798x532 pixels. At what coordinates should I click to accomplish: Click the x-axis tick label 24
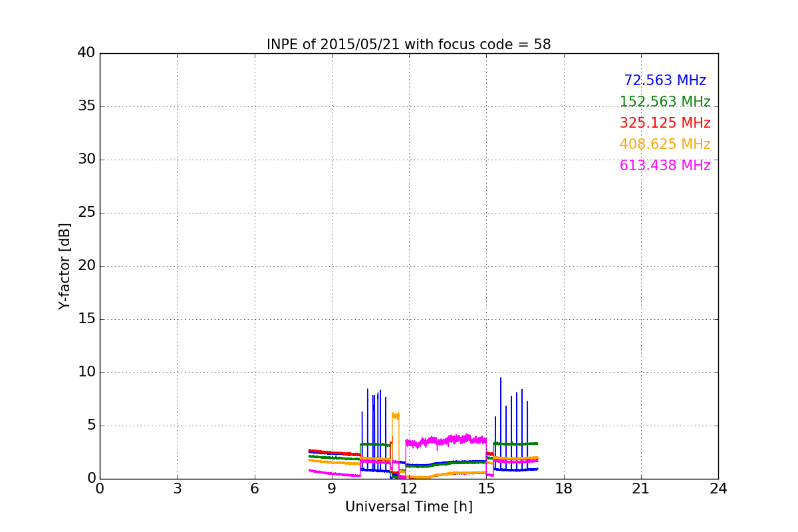[718, 489]
